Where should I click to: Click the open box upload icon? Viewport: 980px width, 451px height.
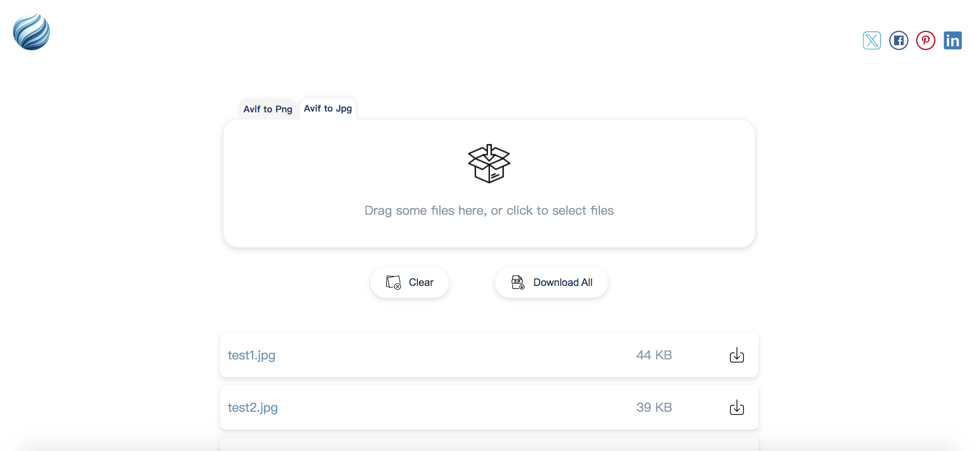tap(489, 164)
